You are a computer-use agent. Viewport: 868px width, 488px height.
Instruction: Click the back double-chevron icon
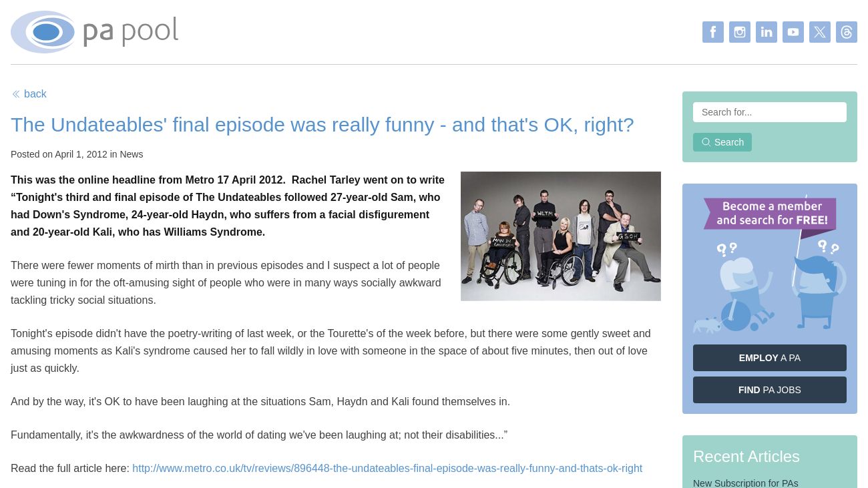pyautogui.click(x=16, y=94)
